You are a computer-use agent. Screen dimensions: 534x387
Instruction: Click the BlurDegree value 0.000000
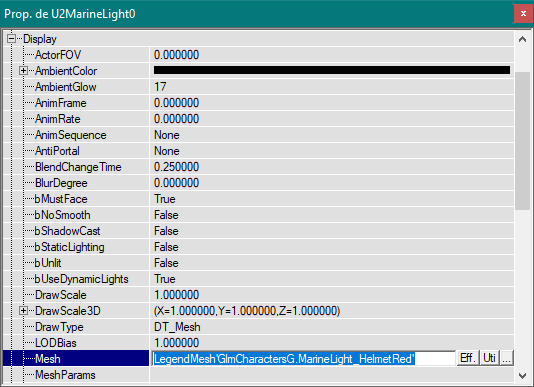[176, 183]
